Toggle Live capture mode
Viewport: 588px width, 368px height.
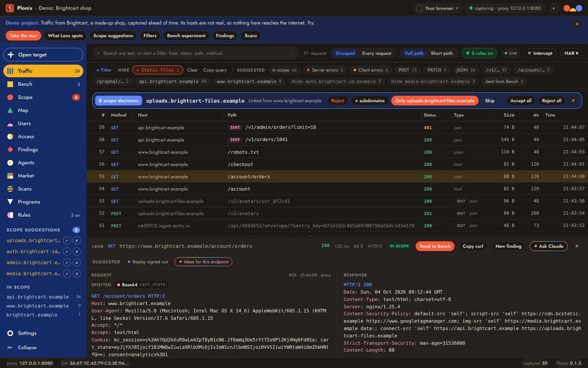click(x=511, y=53)
